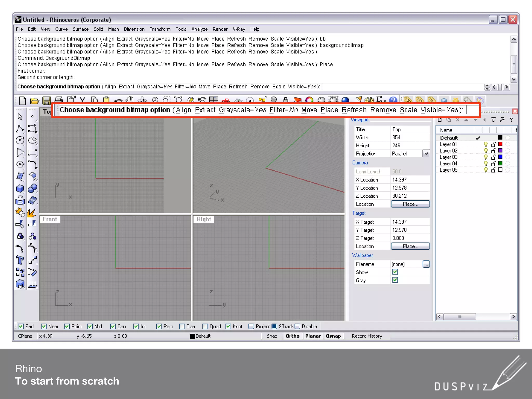Toggle Layer 01 lightbulb visibility
Viewport: 532px width, 399px height.
[x=486, y=144]
